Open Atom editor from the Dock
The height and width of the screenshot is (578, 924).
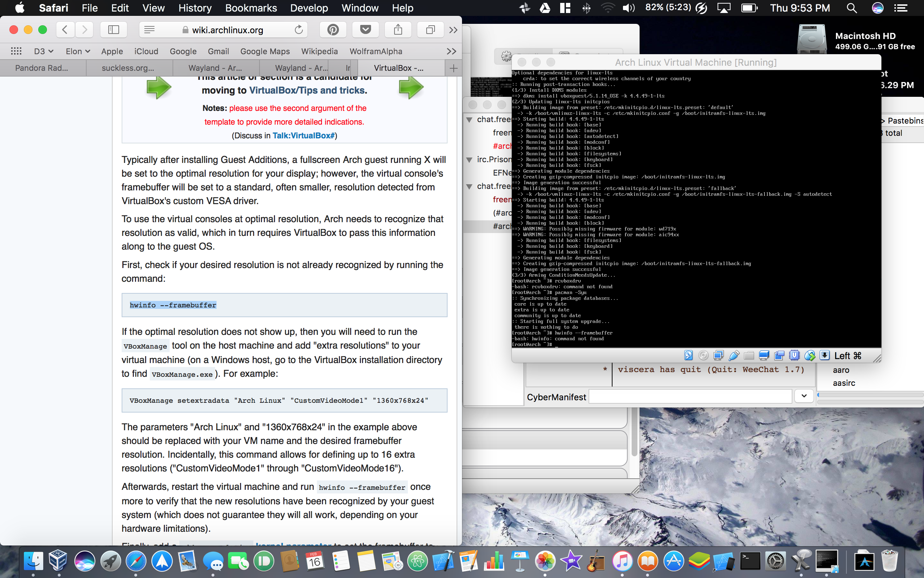417,561
